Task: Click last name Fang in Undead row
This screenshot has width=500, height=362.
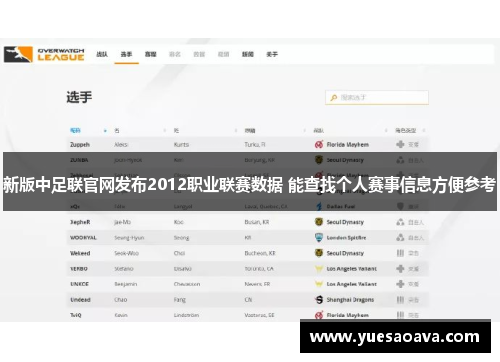Action: tap(180, 300)
